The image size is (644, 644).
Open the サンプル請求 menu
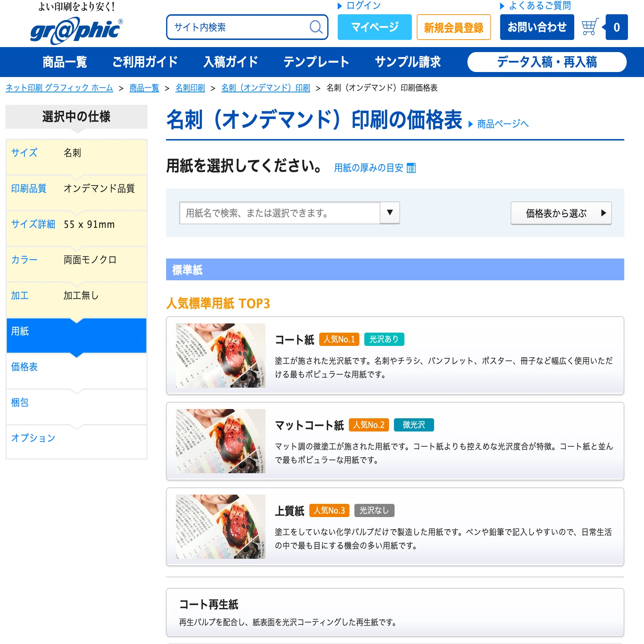408,62
